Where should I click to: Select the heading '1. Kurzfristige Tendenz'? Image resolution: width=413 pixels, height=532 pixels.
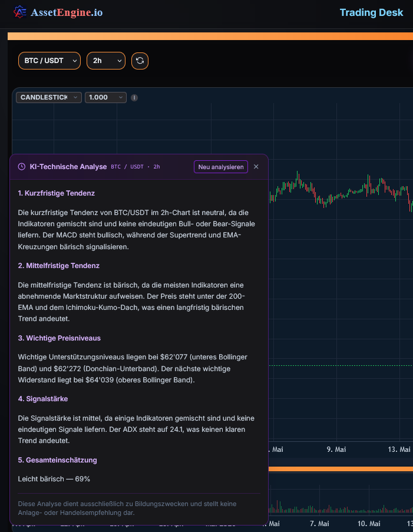tap(57, 193)
